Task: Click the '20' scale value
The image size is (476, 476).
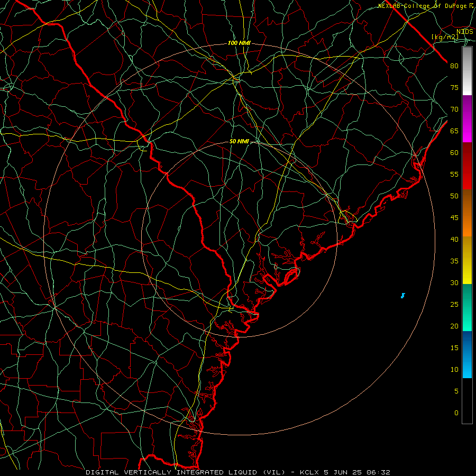Action: pos(454,326)
